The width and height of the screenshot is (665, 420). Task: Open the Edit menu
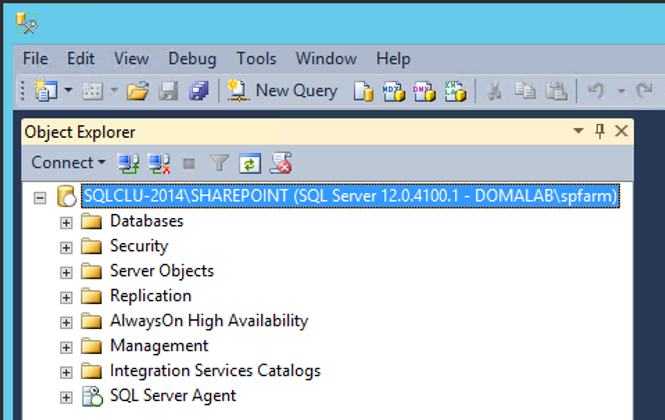tap(81, 59)
